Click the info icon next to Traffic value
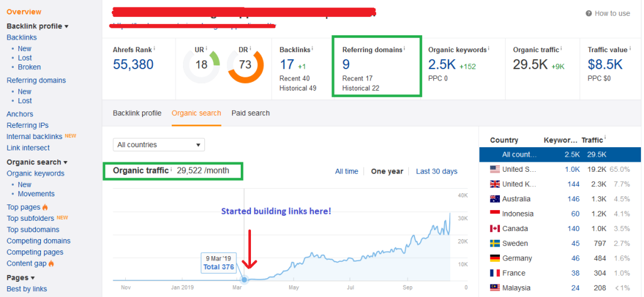The image size is (644, 297). [x=630, y=48]
